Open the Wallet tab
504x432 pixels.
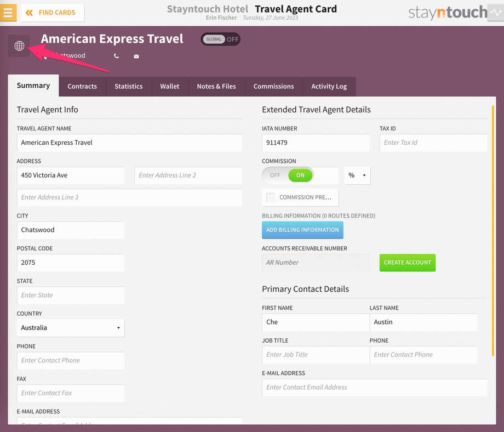pos(170,86)
